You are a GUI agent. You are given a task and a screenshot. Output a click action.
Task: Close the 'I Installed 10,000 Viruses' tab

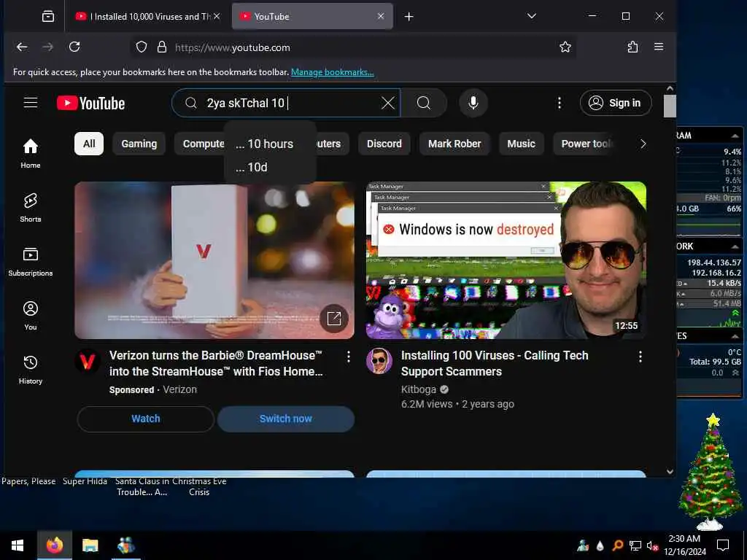coord(217,16)
